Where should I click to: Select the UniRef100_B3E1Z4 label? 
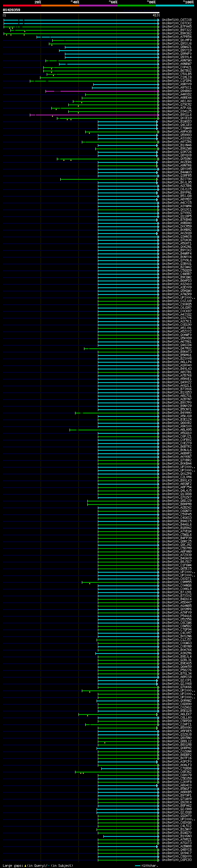[177, 419]
